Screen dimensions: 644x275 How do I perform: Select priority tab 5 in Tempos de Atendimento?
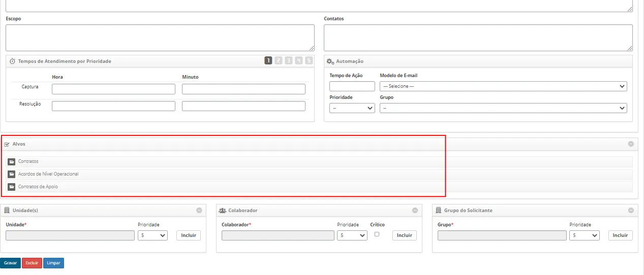309,60
